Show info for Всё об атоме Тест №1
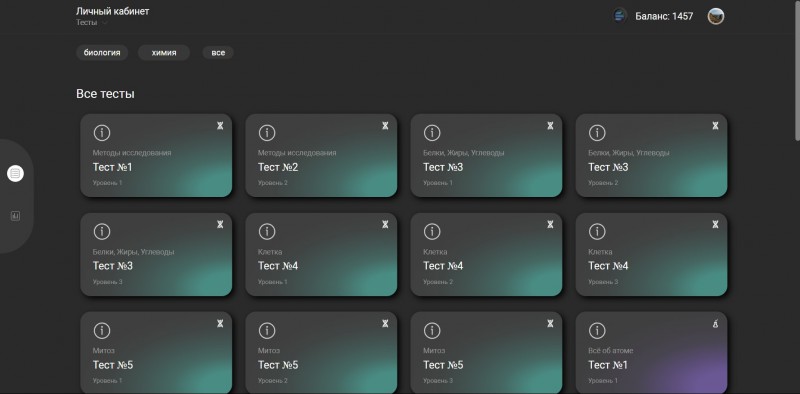This screenshot has height=394, width=800. pyautogui.click(x=597, y=331)
